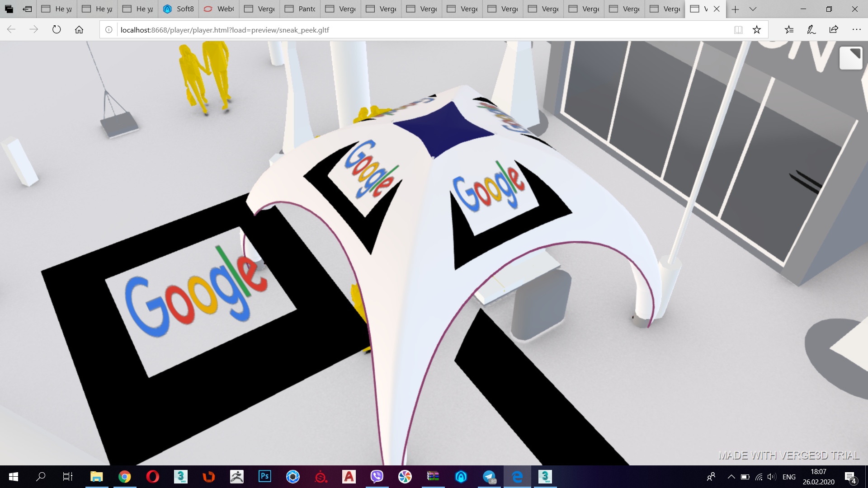Close the active V tab
The width and height of the screenshot is (868, 488).
(717, 9)
